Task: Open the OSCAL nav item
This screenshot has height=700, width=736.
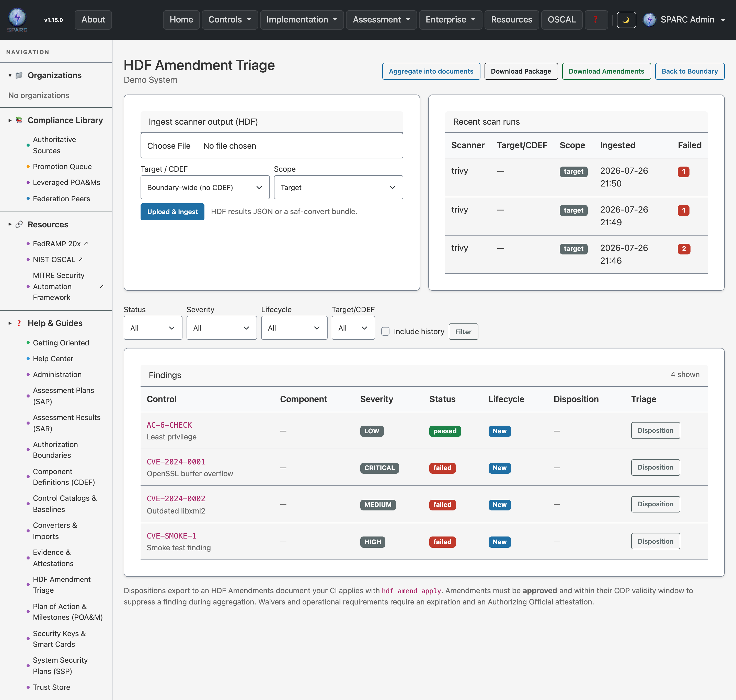Action: coord(561,20)
